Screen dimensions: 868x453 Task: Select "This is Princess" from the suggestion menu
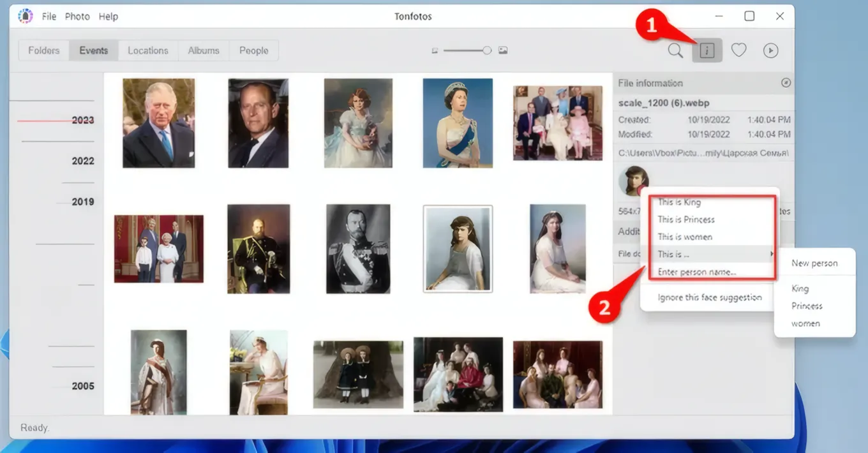click(x=685, y=219)
